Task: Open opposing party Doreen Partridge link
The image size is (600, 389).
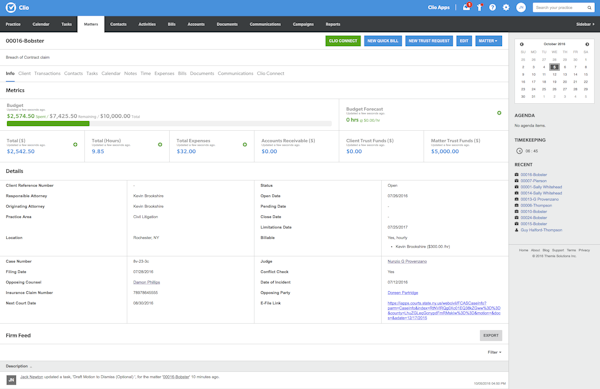Action: coord(403,293)
